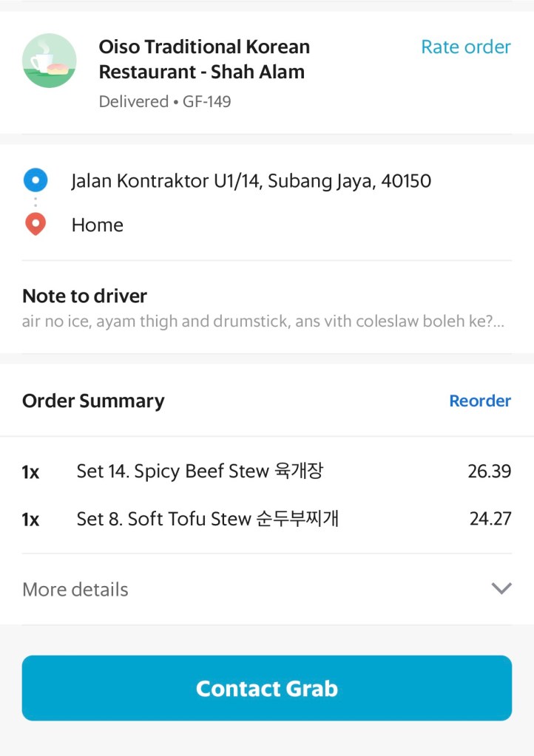Expand the truncated driver note text
534x756 pixels.
coord(263,322)
